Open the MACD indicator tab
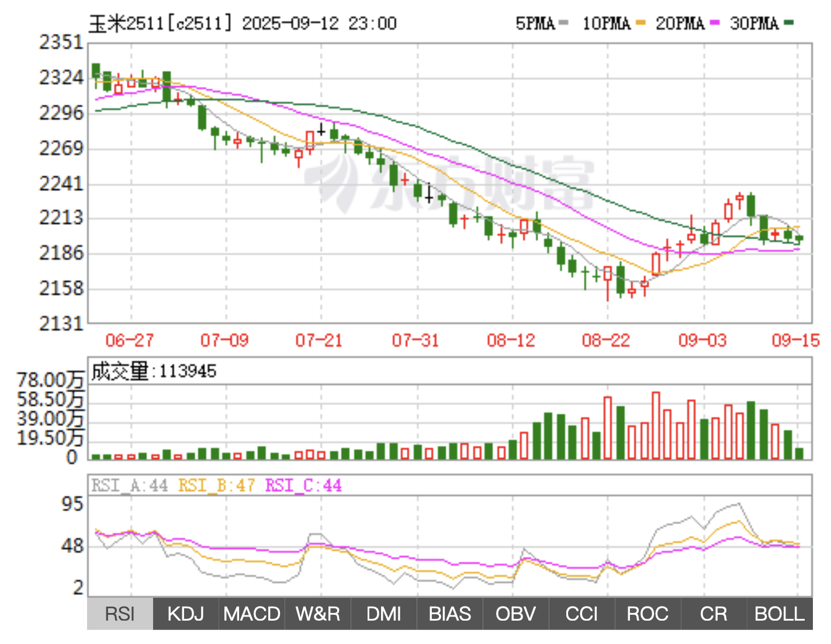Viewport: 831px width, 644px height. pyautogui.click(x=252, y=614)
